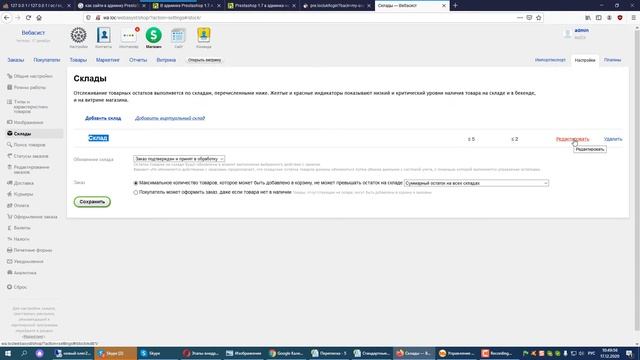Click the Удалить link for Склад
The width and height of the screenshot is (640, 360).
pyautogui.click(x=613, y=139)
